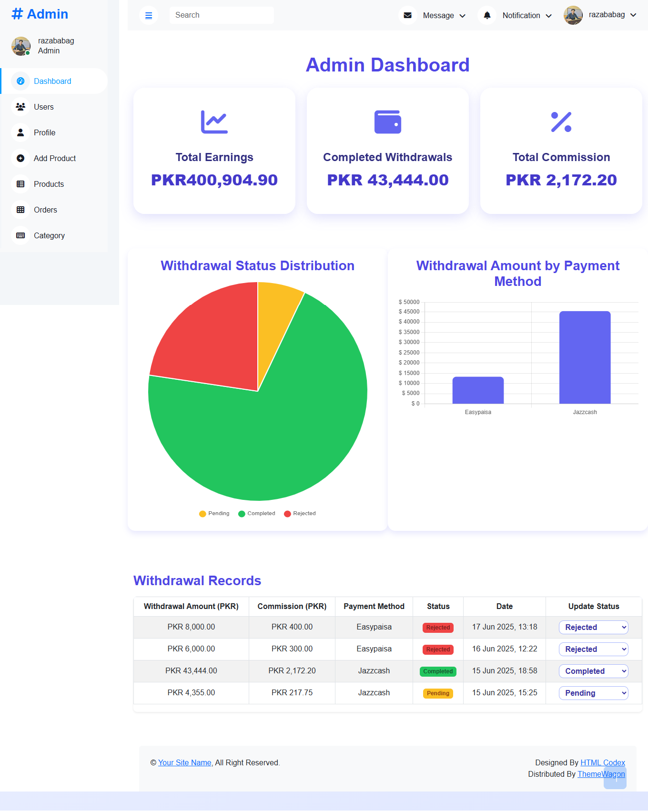The width and height of the screenshot is (648, 812).
Task: Toggle Completed legend item in pie chart
Action: coord(256,513)
